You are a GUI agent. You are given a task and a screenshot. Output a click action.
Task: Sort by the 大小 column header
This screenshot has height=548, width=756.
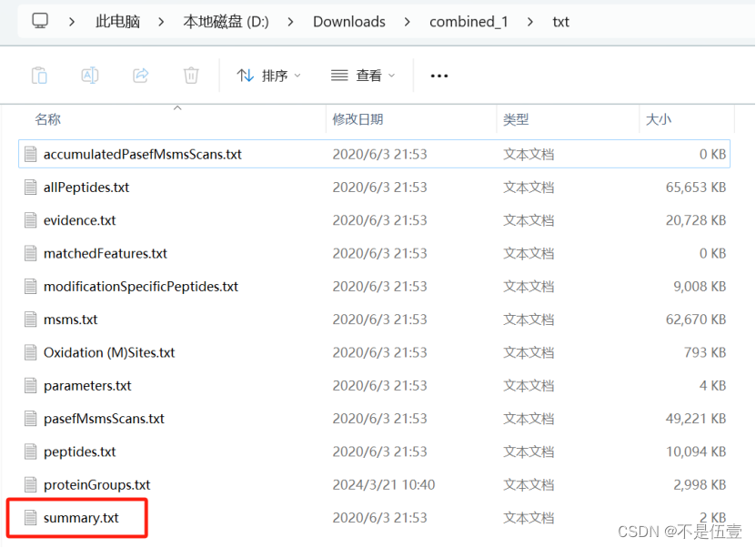click(x=658, y=119)
